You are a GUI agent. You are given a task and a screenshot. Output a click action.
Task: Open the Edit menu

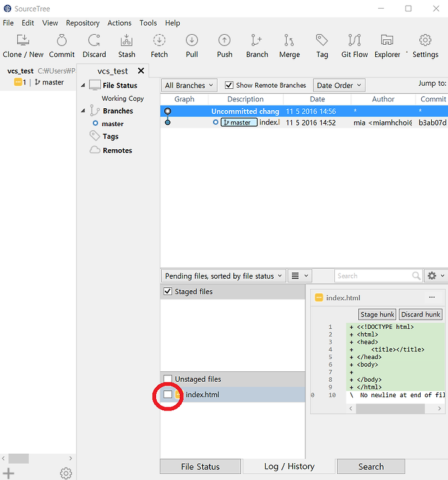[27, 23]
